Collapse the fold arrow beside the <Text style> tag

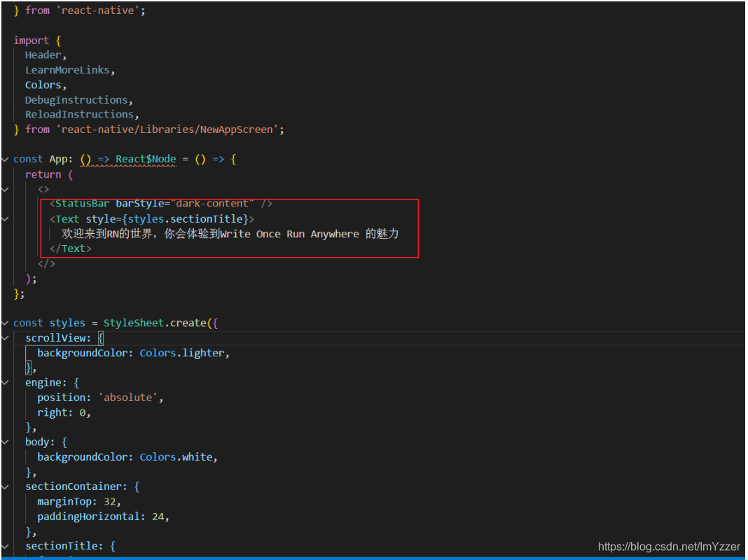tap(5, 219)
